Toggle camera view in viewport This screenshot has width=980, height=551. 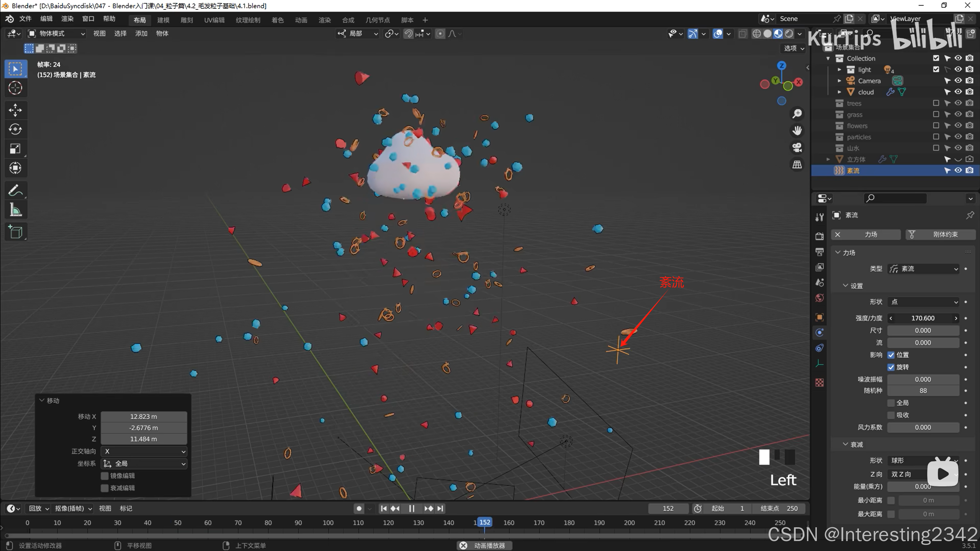click(797, 148)
